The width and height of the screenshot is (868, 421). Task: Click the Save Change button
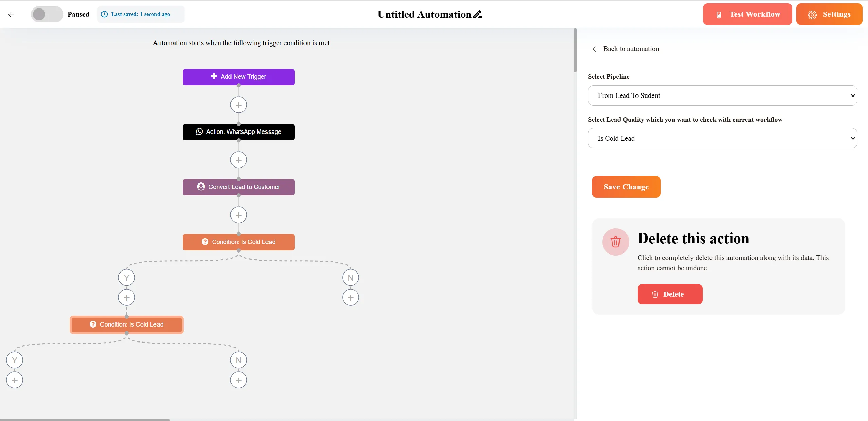pos(626,187)
